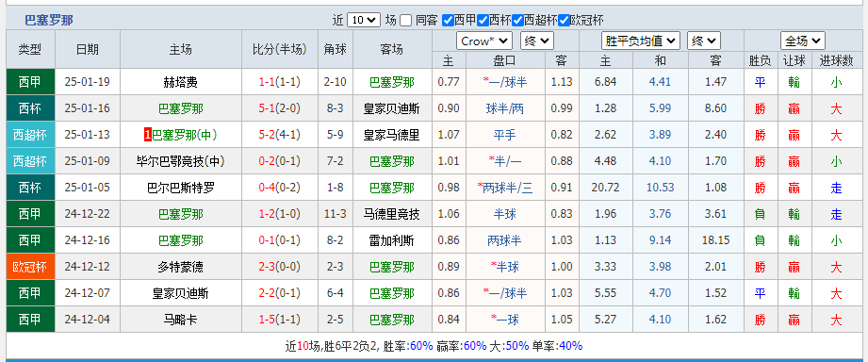Click the 西超杯 tag on 25-01-13 row

point(30,135)
